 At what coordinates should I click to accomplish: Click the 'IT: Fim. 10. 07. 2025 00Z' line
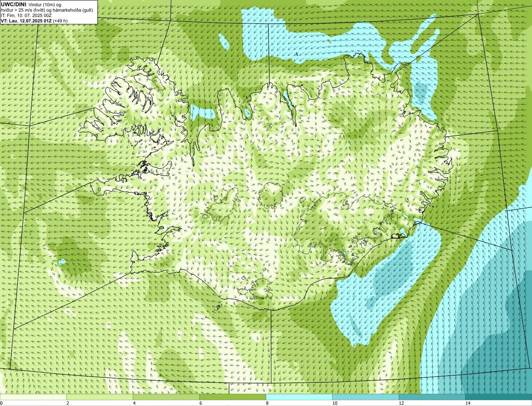[x=26, y=15]
